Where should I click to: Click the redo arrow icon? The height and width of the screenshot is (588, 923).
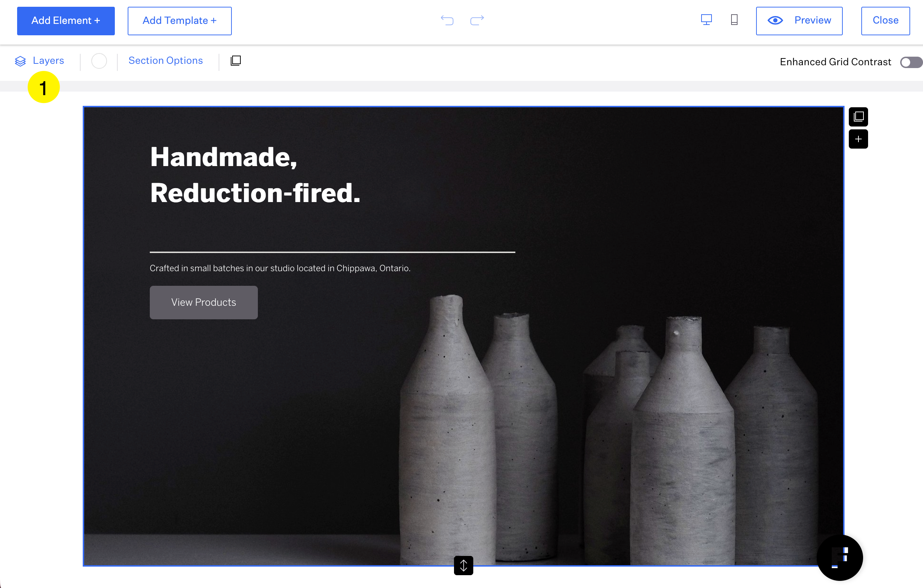coord(477,20)
